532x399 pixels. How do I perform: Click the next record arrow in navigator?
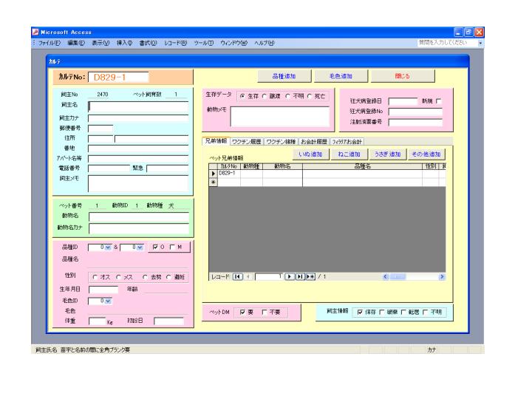coord(290,276)
